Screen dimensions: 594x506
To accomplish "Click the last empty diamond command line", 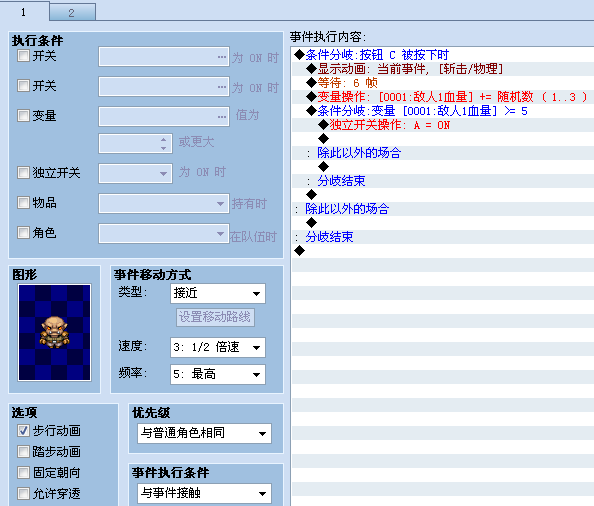I will tap(443, 251).
